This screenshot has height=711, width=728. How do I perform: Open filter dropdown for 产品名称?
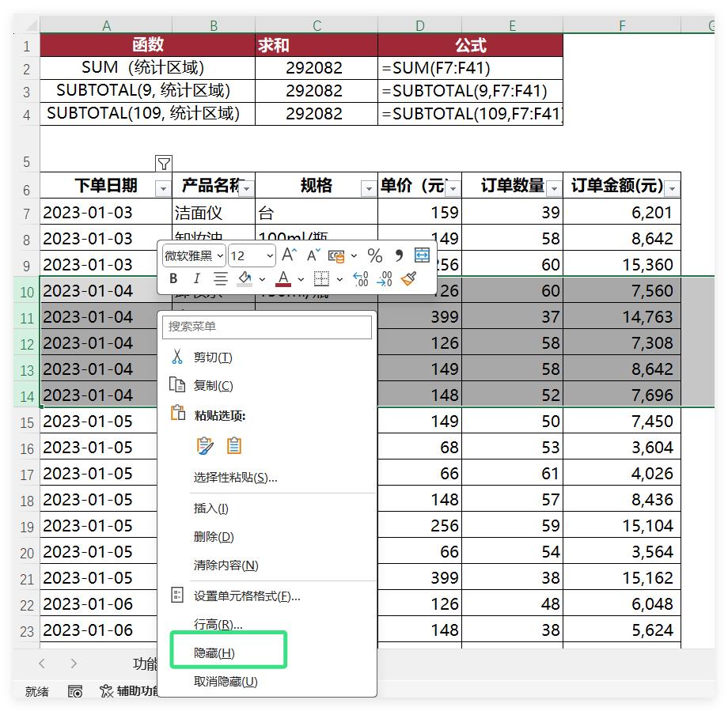247,188
